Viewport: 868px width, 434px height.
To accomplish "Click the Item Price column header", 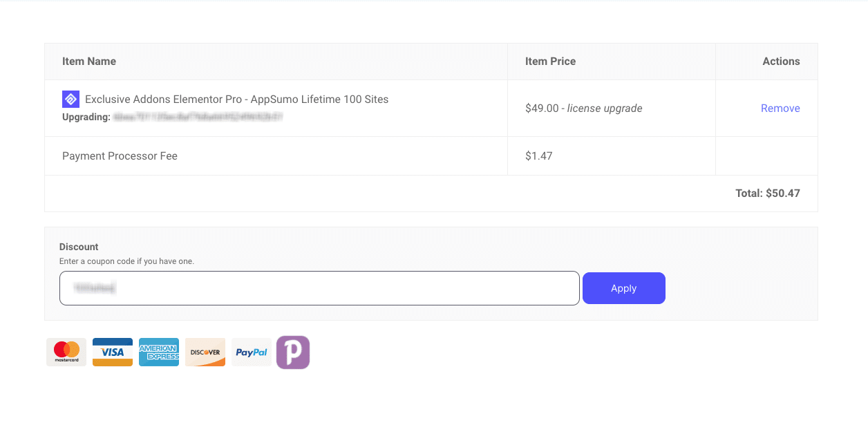I will click(x=550, y=62).
